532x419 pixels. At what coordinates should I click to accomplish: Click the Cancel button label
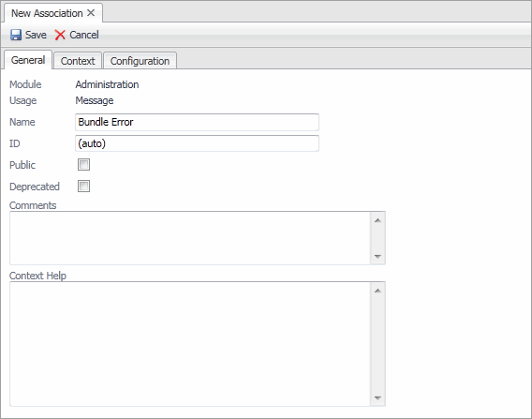click(84, 35)
